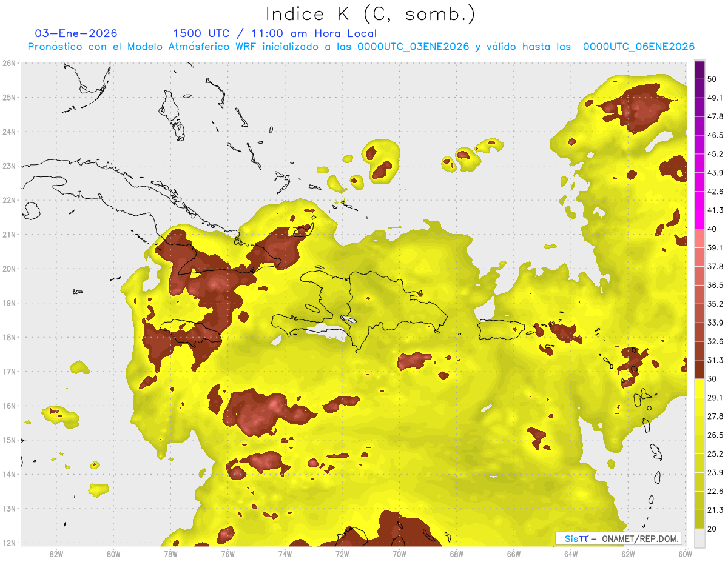Click the colorbar value '43.9'
Viewport: 728px width, 562px height.
pyautogui.click(x=715, y=173)
